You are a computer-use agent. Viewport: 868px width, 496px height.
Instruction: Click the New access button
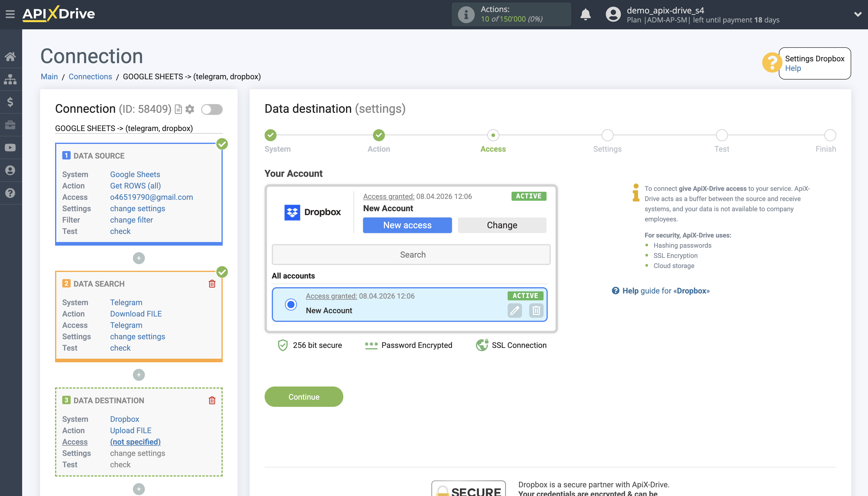click(x=407, y=225)
